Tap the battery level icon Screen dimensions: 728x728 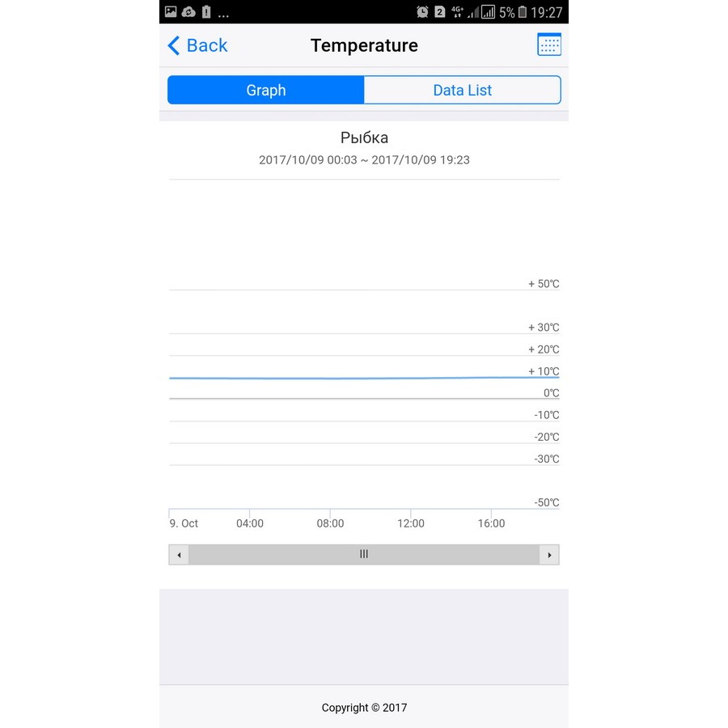click(523, 12)
